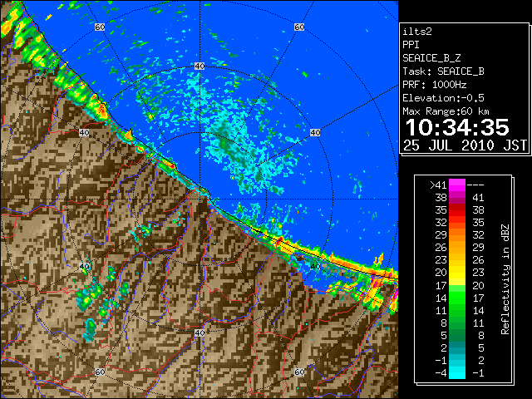Select the "Elevation:-0.5" text
This screenshot has height=399, width=532.
point(443,98)
